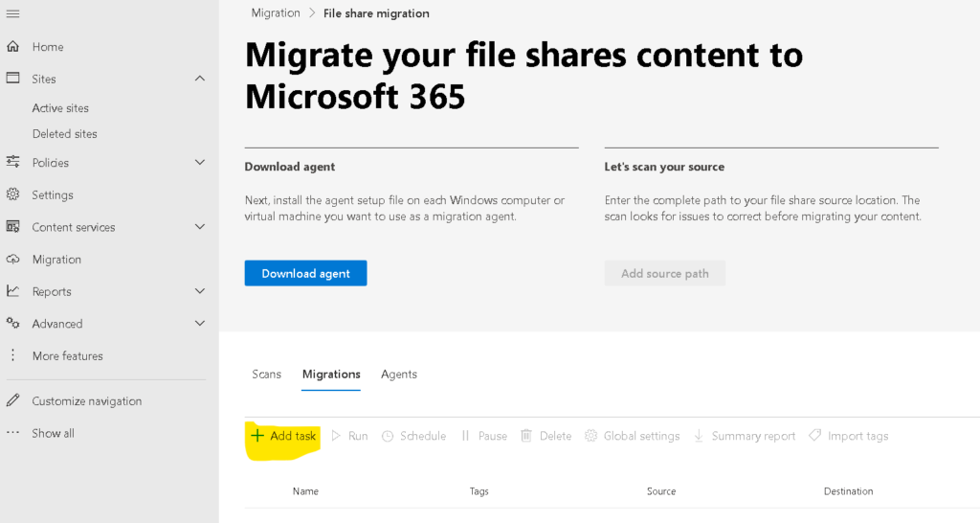Click the Run toolbar label

358,436
